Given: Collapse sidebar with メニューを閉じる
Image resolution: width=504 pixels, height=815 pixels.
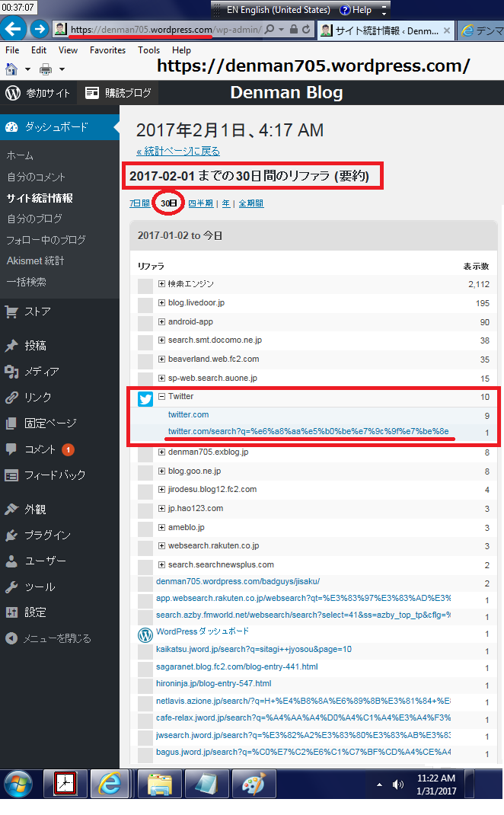Looking at the screenshot, I should point(48,638).
